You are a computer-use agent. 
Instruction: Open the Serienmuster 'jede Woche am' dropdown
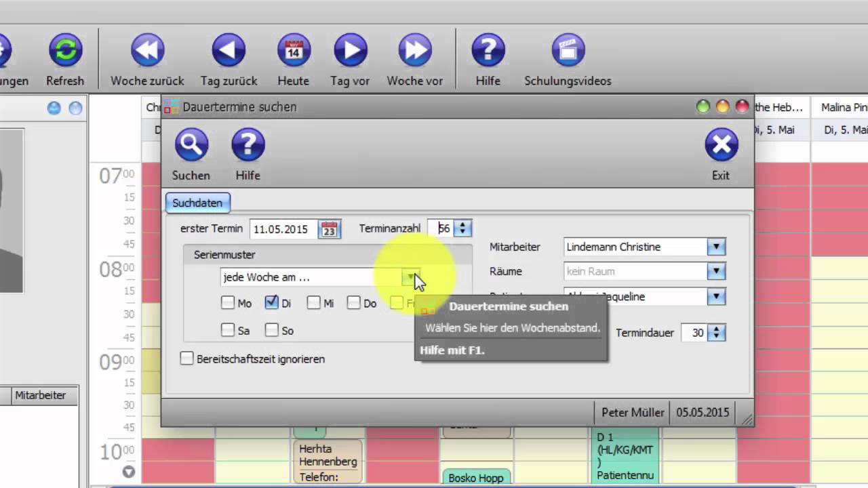point(411,277)
